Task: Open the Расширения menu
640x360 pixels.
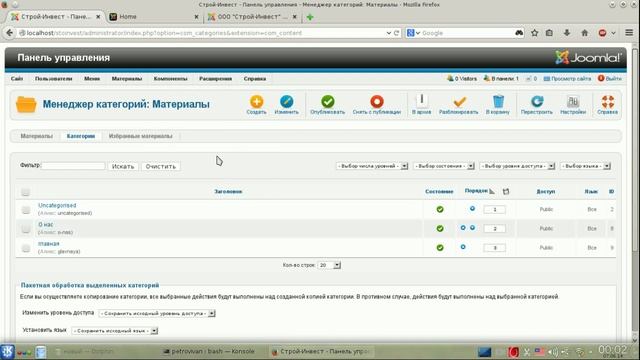Action: click(216, 78)
